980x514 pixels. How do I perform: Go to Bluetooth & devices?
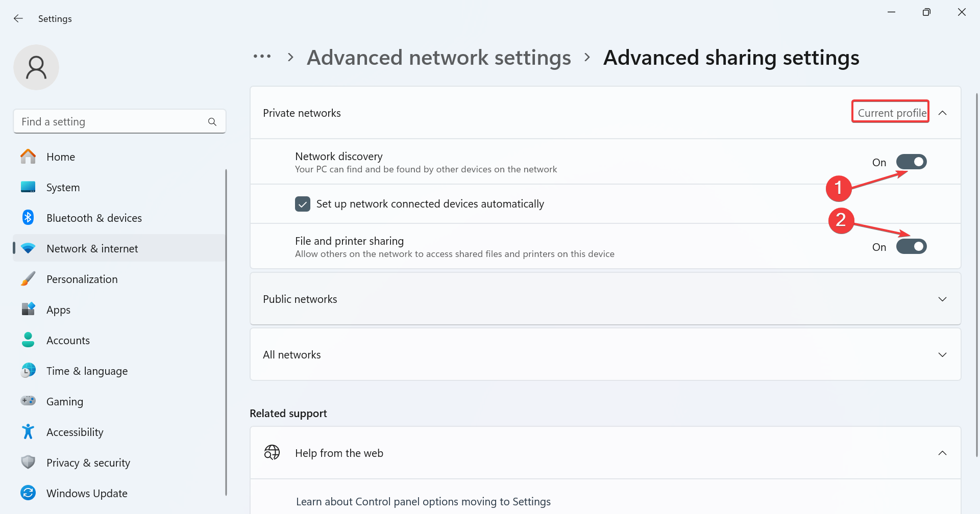pyautogui.click(x=119, y=218)
